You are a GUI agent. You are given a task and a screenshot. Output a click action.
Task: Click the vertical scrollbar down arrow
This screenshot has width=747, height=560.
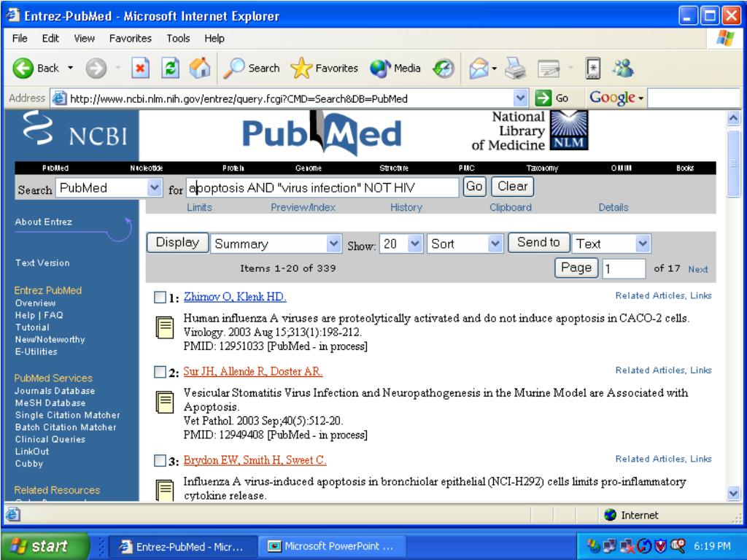pos(734,494)
